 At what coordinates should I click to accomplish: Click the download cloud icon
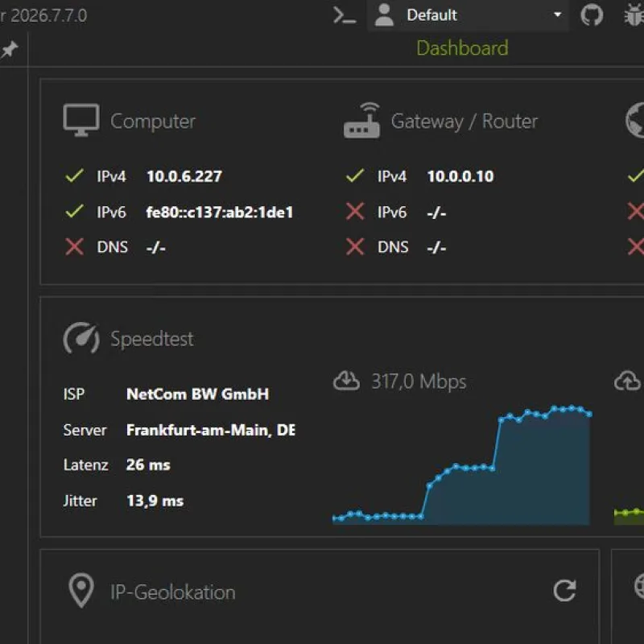[346, 380]
